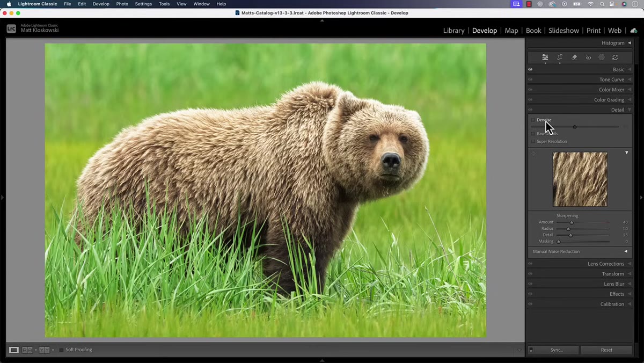
Task: Toggle Basic panel visibility eye
Action: tap(530, 69)
